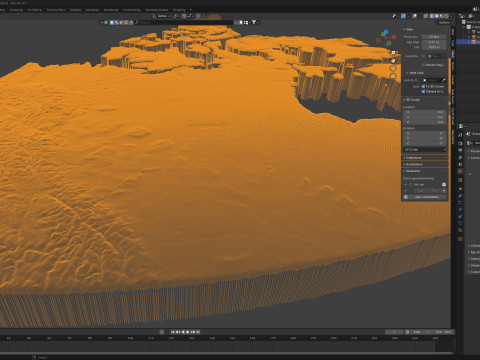Click the eyedropper next to Lock to Object
480x360 pixels.
click(x=443, y=80)
